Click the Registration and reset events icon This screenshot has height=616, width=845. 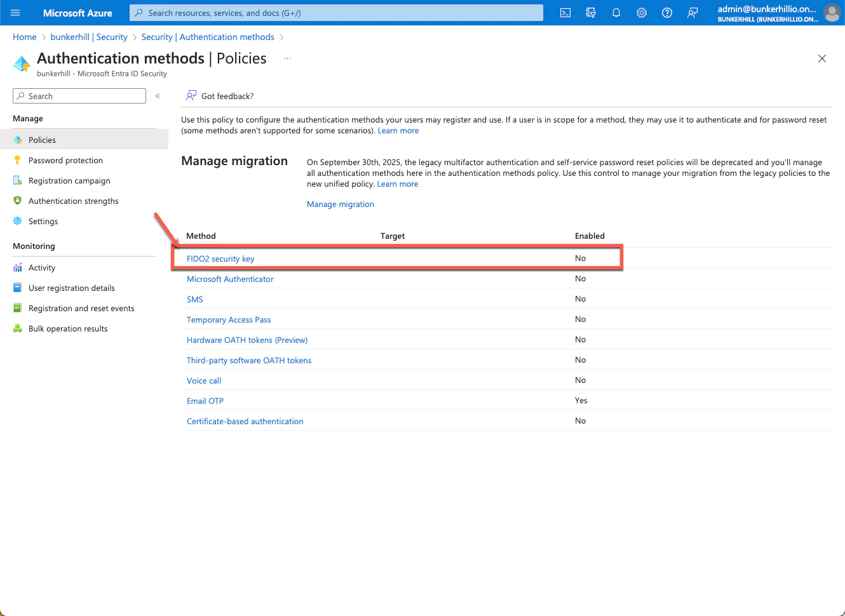click(x=18, y=308)
